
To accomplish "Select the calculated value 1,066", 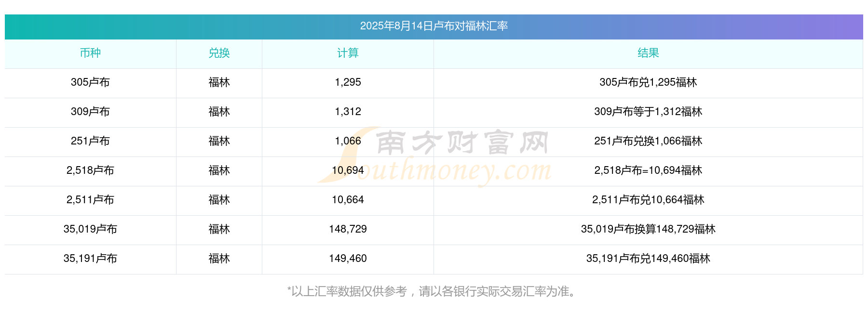I will tap(348, 141).
